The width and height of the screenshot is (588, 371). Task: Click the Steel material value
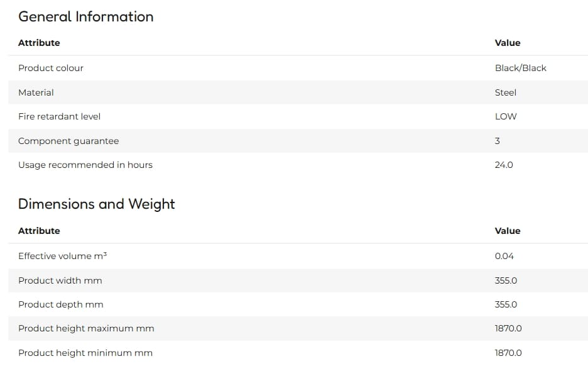[506, 92]
